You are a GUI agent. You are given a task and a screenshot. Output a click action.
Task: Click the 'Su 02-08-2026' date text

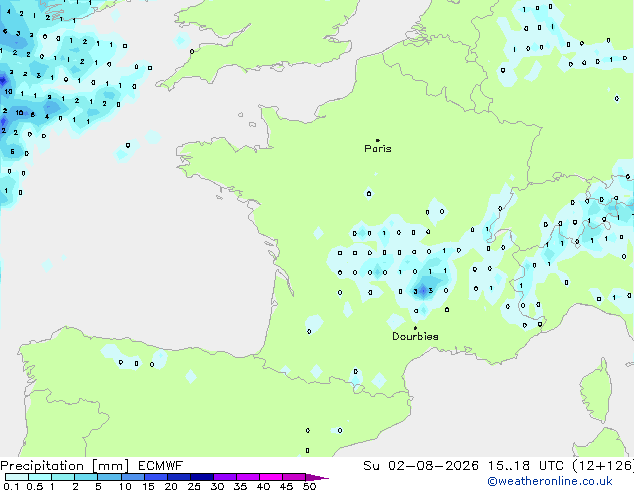(421, 466)
